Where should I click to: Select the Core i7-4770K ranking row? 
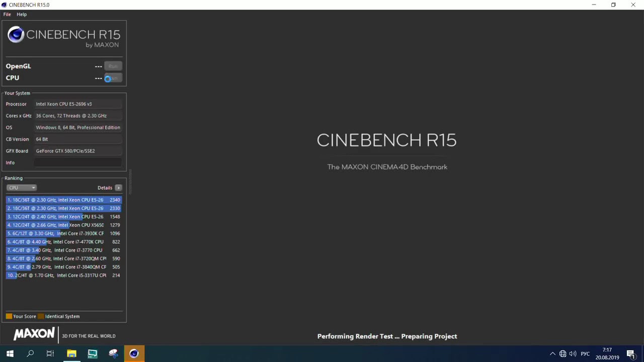pos(64,242)
